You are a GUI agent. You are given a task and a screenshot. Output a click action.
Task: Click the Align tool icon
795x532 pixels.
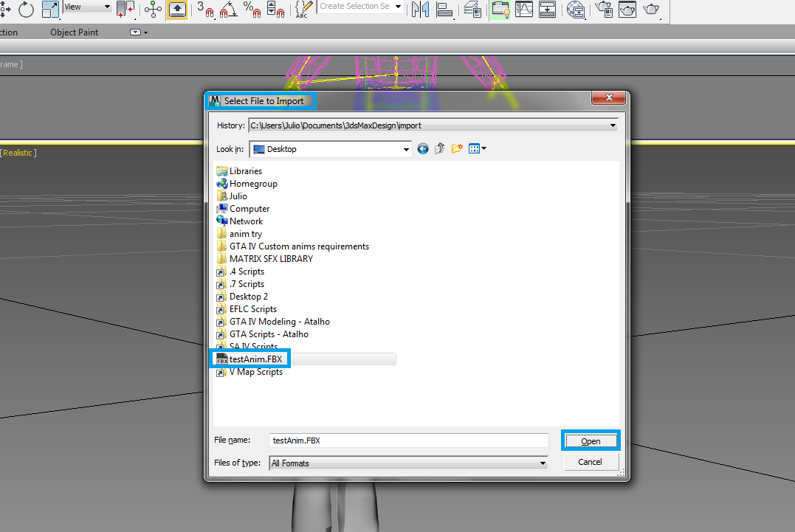(x=444, y=9)
